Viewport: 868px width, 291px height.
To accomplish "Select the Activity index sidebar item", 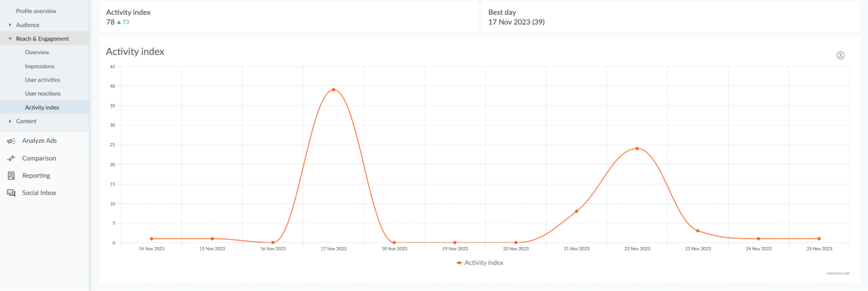I will coord(42,107).
